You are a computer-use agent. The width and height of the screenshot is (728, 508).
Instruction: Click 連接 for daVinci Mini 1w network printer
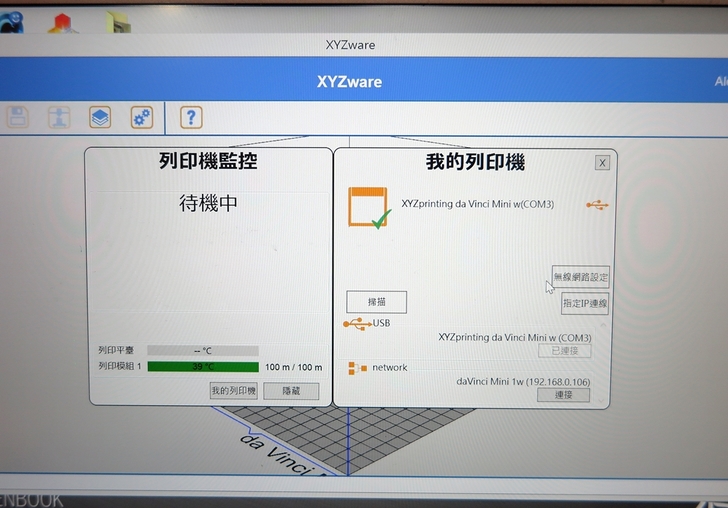(x=563, y=395)
